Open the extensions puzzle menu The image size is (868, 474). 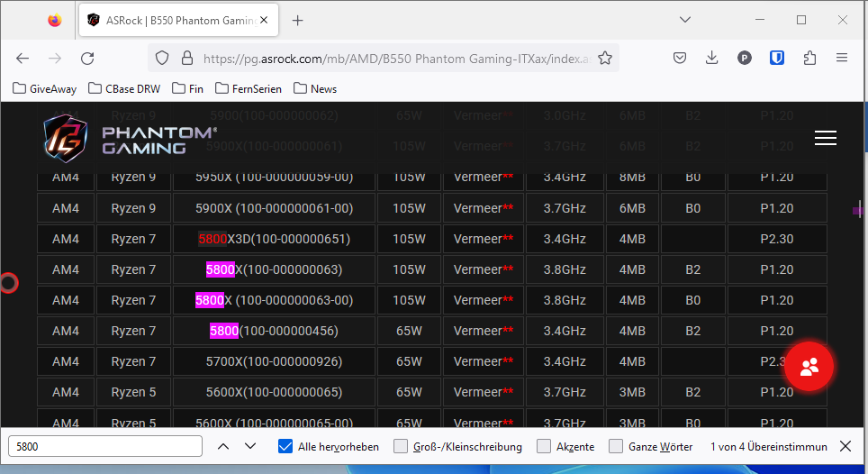coord(809,58)
